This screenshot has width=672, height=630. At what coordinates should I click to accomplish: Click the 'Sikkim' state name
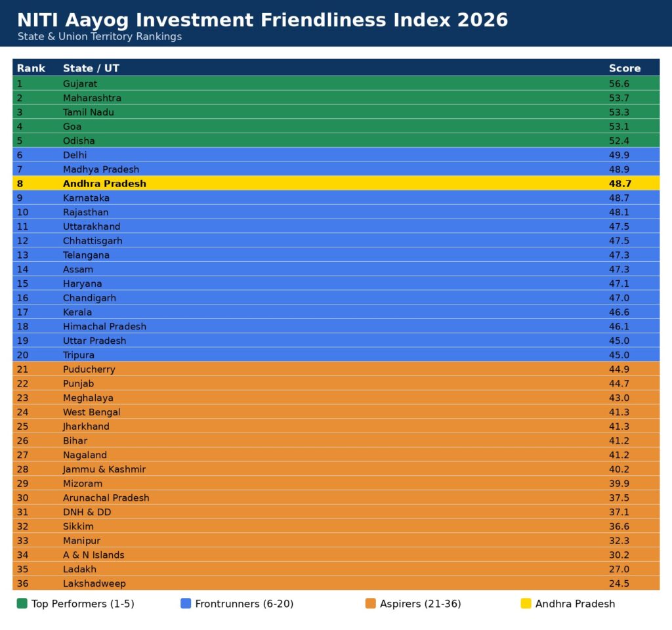pyautogui.click(x=78, y=526)
